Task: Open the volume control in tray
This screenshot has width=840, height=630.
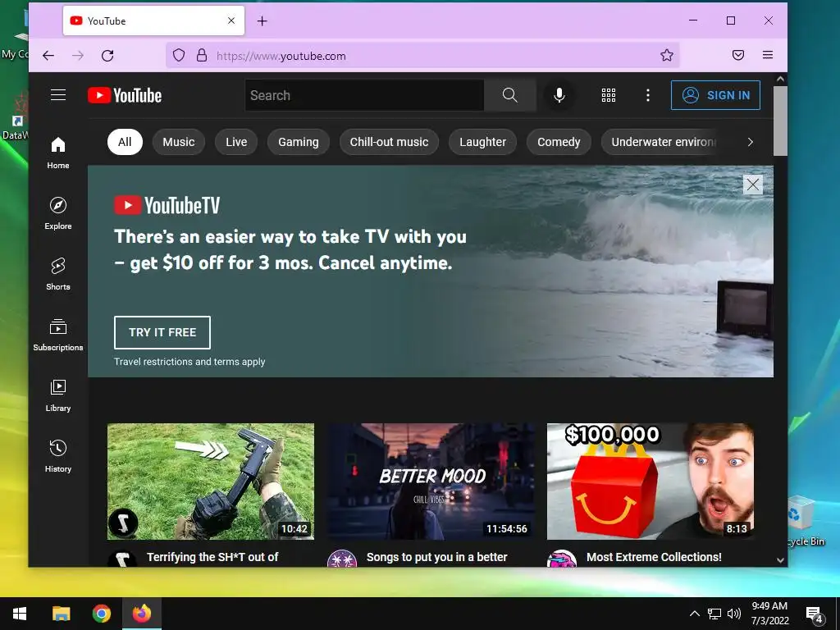Action: tap(734, 614)
